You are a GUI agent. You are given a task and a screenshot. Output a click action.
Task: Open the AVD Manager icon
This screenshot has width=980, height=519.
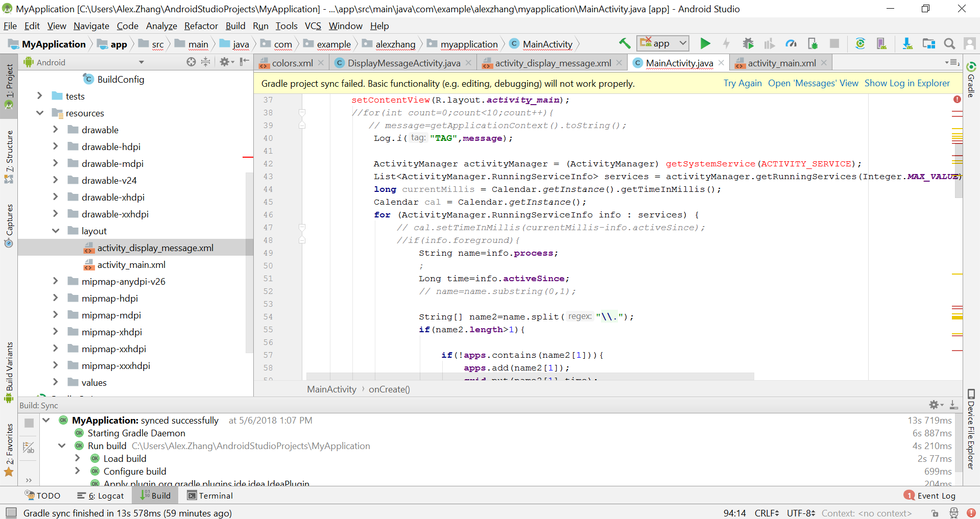881,44
